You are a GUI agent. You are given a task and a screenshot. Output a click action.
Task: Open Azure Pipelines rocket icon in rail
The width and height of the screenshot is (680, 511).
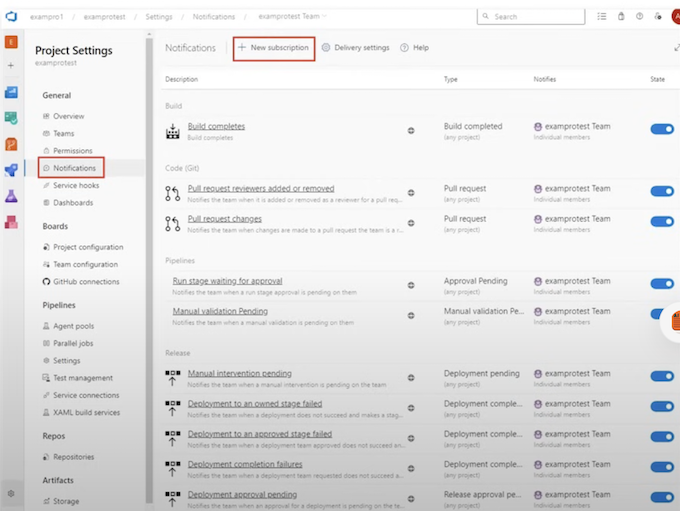tap(11, 170)
